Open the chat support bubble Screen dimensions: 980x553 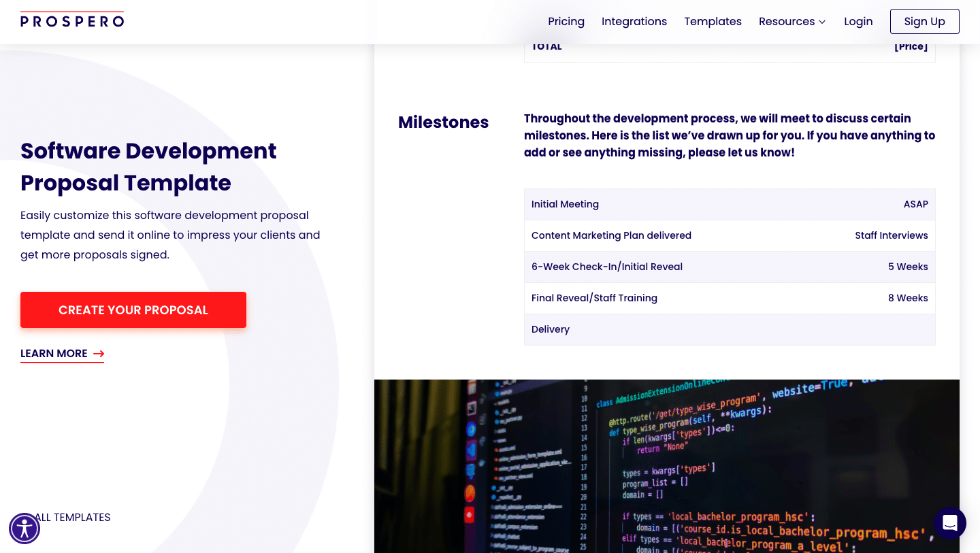click(949, 523)
